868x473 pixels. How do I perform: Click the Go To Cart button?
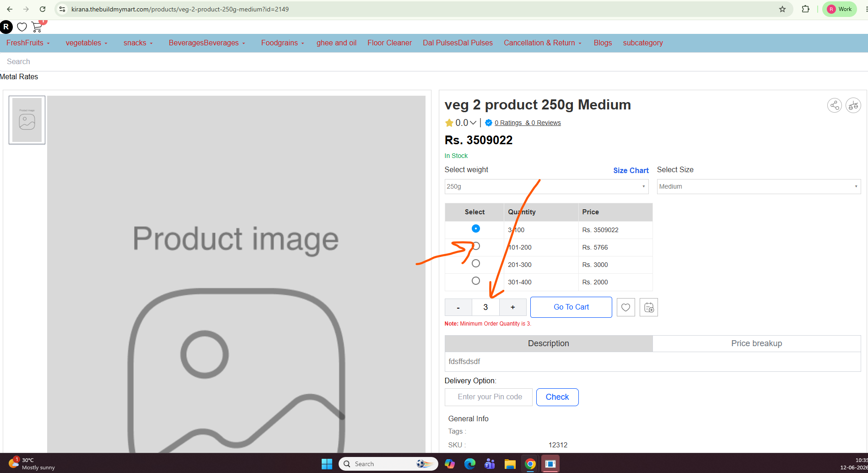pyautogui.click(x=571, y=307)
